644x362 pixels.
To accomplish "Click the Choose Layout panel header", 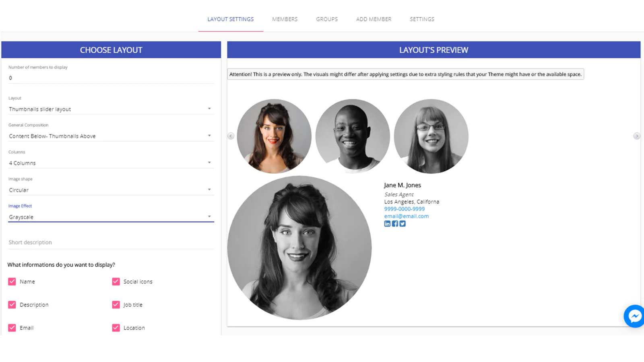I will tap(111, 50).
